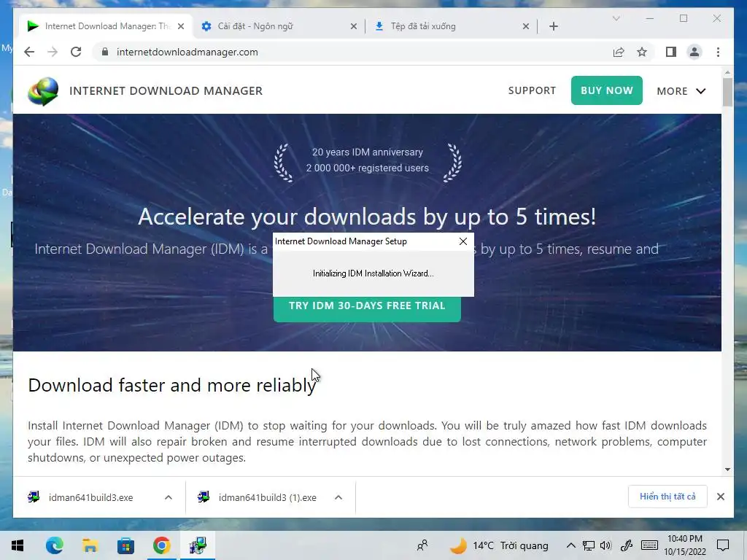Screen dimensions: 747x560
Task: Open Chrome three-dot menu
Action: [718, 52]
